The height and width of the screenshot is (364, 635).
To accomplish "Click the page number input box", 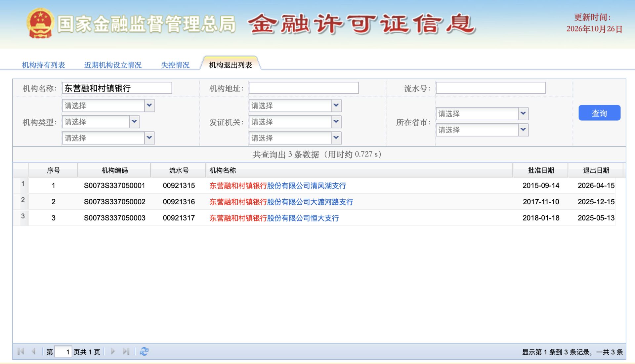I will 63,351.
